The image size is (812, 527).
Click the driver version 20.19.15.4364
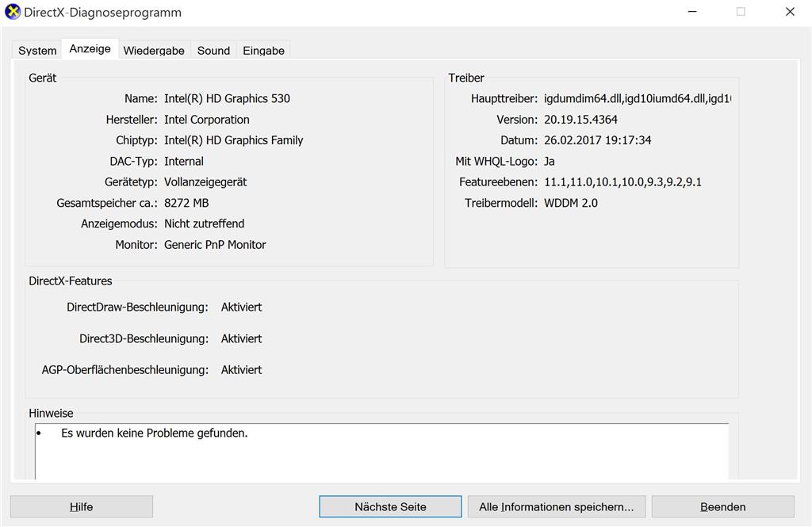[580, 120]
